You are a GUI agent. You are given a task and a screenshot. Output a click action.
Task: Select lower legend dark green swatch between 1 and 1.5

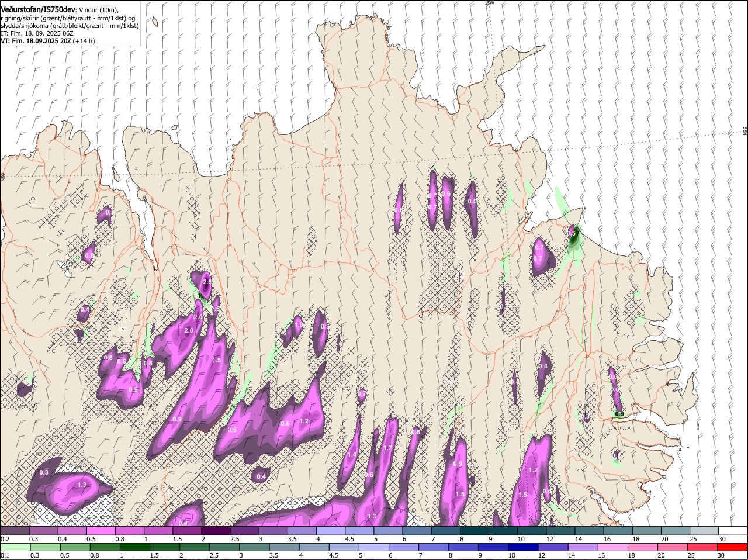[134, 547]
